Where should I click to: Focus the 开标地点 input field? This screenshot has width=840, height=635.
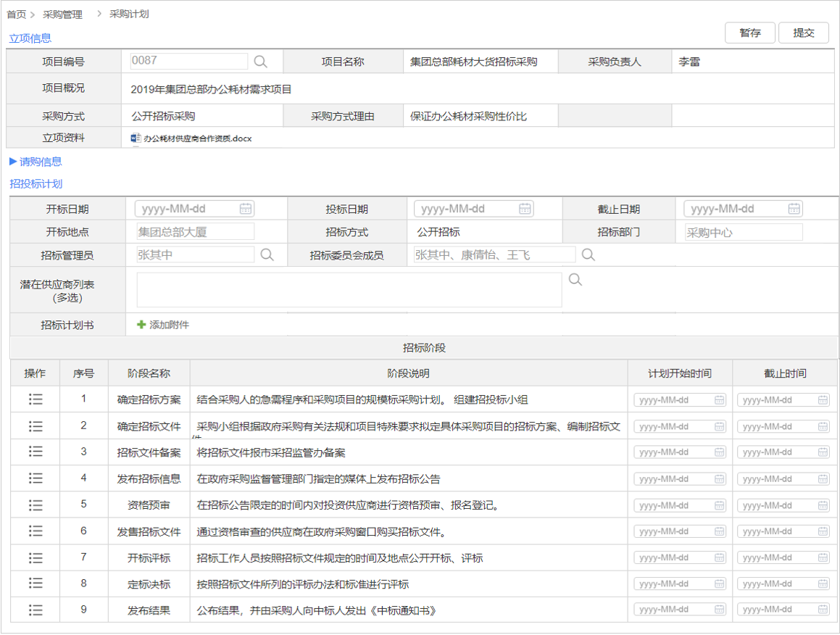tap(196, 232)
